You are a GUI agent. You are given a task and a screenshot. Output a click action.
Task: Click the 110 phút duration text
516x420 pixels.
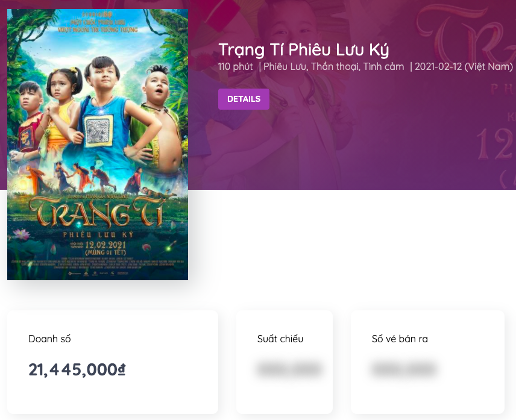235,67
